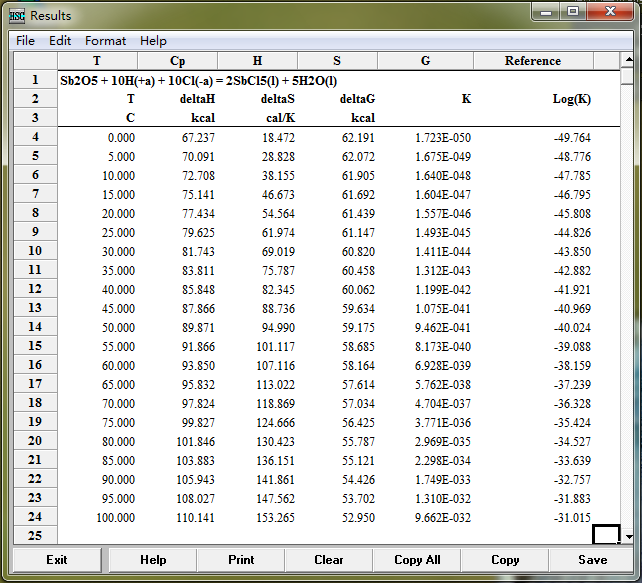Click the vertical scrollbar thumb
The width and height of the screenshot is (642, 583).
627,77
